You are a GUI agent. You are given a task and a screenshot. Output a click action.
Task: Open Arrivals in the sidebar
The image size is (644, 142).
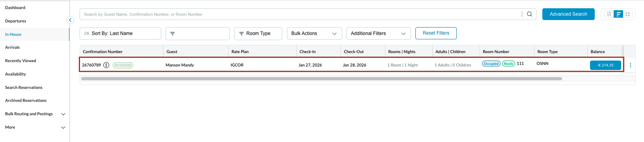pos(12,47)
